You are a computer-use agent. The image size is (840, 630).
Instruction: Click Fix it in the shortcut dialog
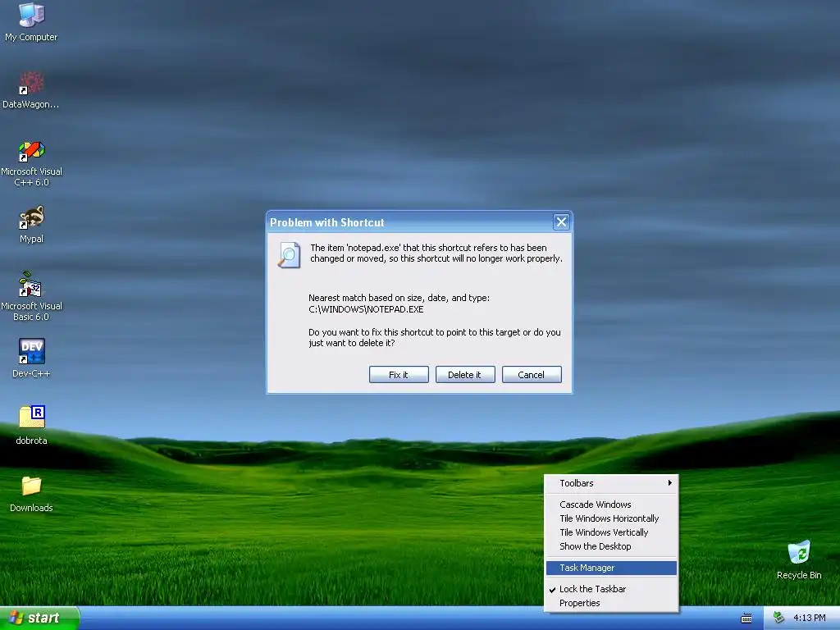point(399,374)
